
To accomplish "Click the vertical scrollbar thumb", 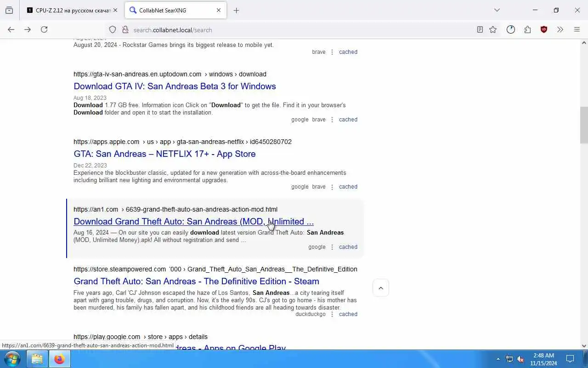I will pyautogui.click(x=584, y=125).
